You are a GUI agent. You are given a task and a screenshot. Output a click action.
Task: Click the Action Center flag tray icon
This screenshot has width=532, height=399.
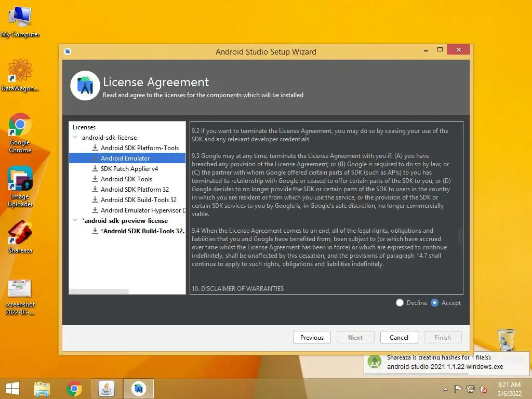458,389
